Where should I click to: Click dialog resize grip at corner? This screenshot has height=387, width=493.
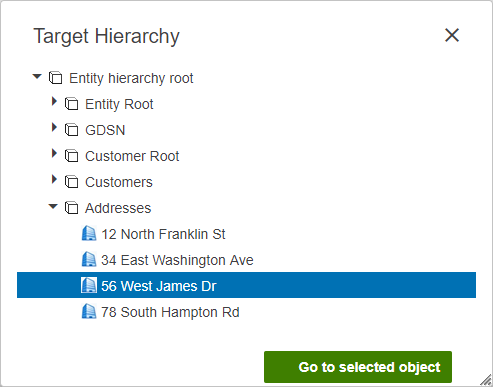coord(486,380)
